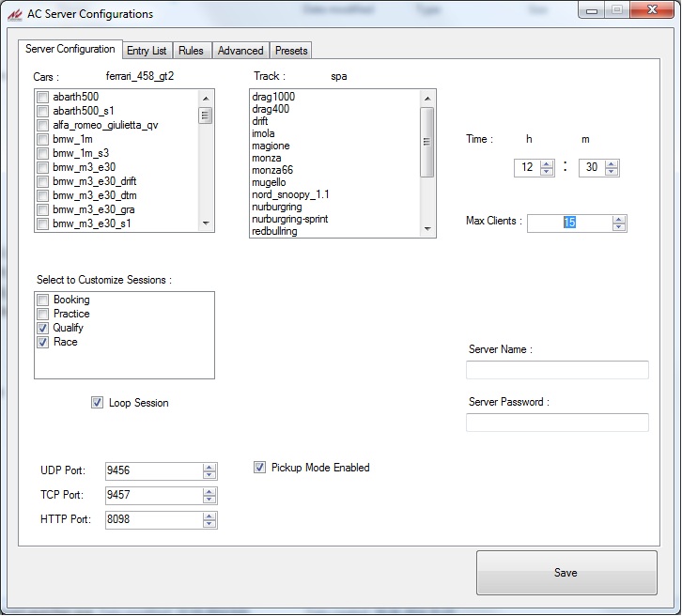
Task: Decrease UDP Port using the down arrow
Action: tap(209, 476)
